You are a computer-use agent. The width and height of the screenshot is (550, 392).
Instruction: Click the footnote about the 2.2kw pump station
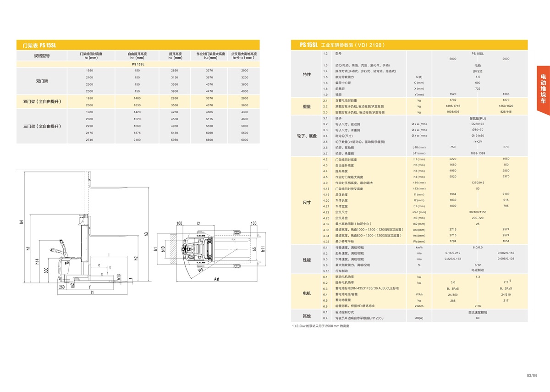(x=320, y=326)
